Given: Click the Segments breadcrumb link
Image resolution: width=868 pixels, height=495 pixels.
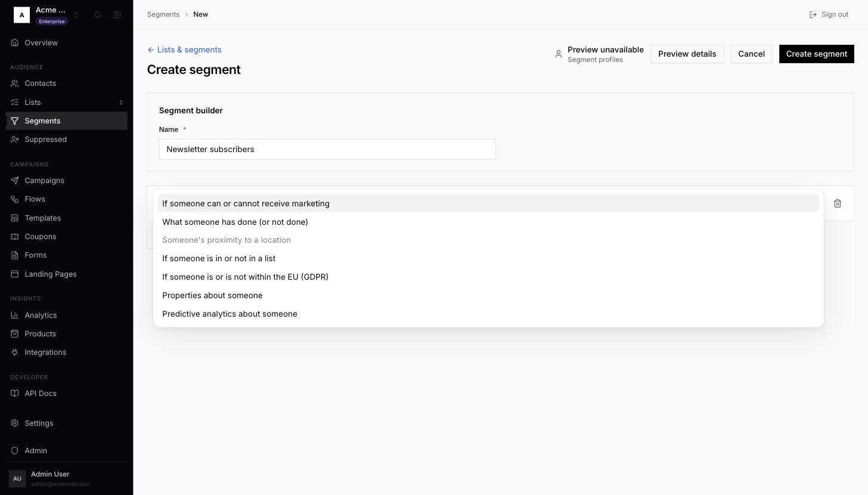Looking at the screenshot, I should [163, 14].
